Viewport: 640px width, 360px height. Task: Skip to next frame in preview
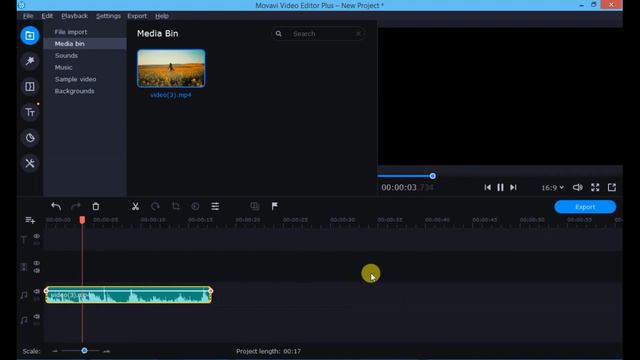tap(513, 187)
